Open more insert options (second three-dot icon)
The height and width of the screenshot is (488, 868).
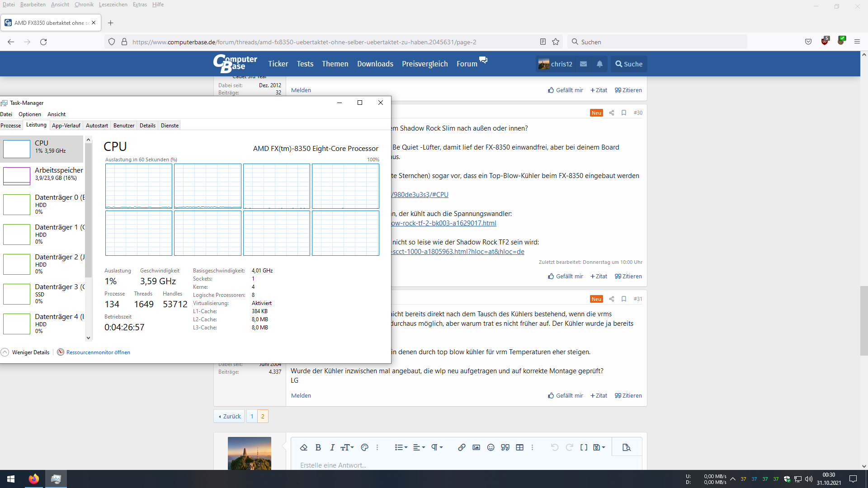click(532, 447)
